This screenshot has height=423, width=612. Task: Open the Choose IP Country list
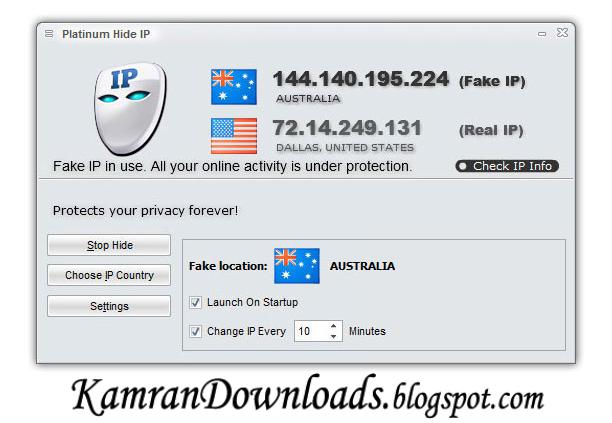(x=109, y=275)
